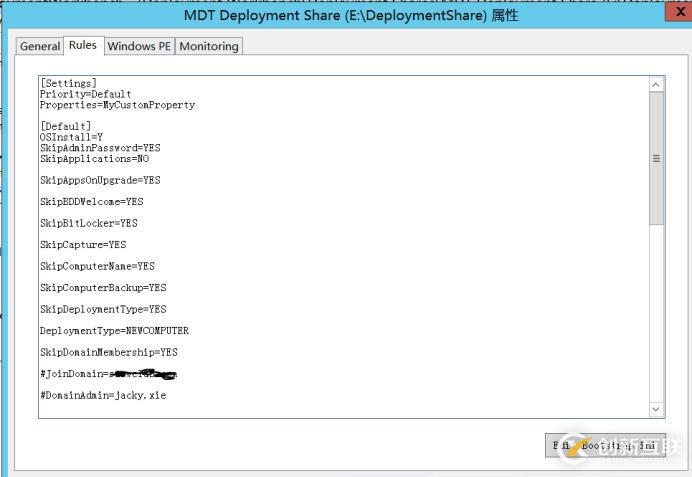Click the DeploymentType=NEWCOMPUTER line
This screenshot has width=692, height=477.
coord(114,331)
